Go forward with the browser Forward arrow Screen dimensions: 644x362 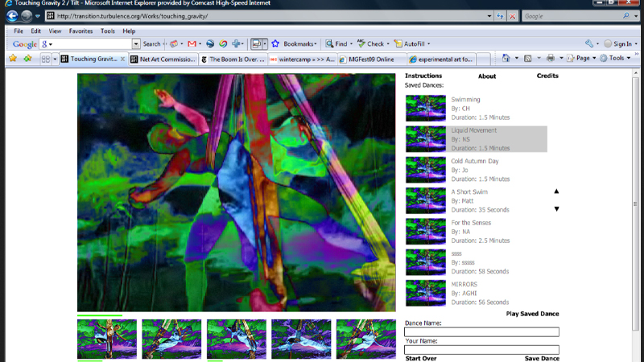(x=27, y=16)
